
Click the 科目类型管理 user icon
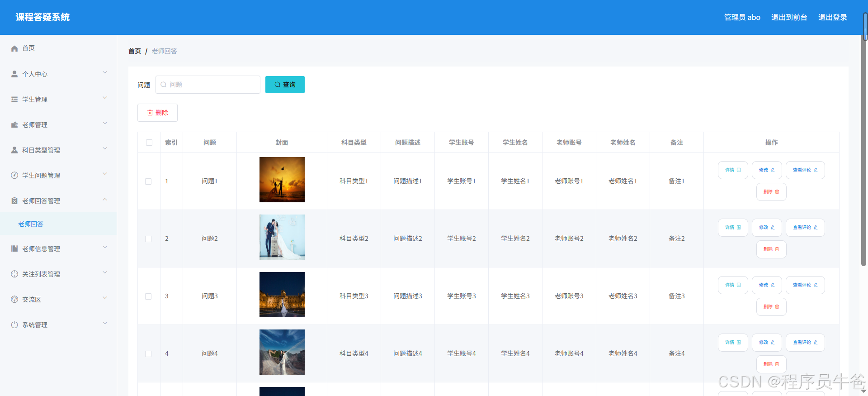(x=14, y=150)
